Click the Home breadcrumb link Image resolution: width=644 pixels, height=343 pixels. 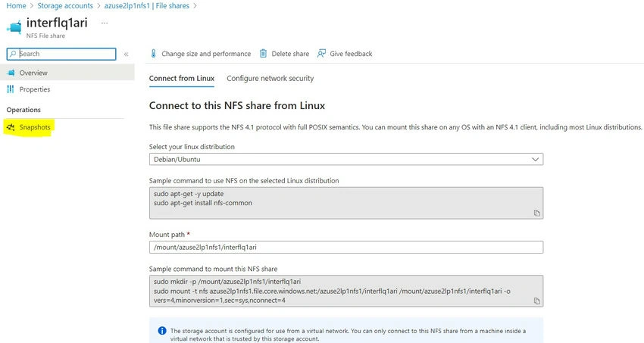16,6
